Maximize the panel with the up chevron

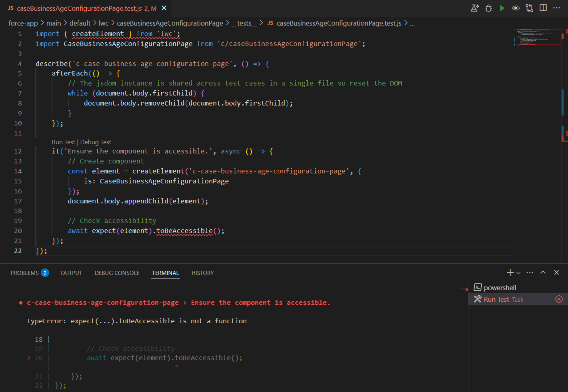[x=543, y=273]
